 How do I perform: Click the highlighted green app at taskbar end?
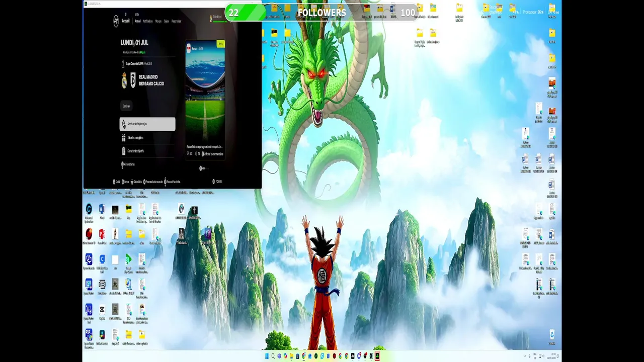point(377,356)
